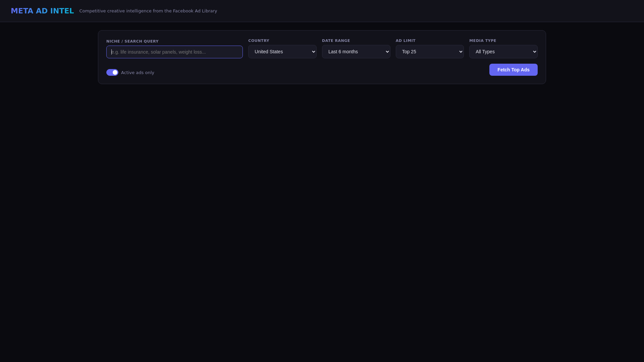
Task: Open the Country dropdown showing United States
Action: point(282,52)
